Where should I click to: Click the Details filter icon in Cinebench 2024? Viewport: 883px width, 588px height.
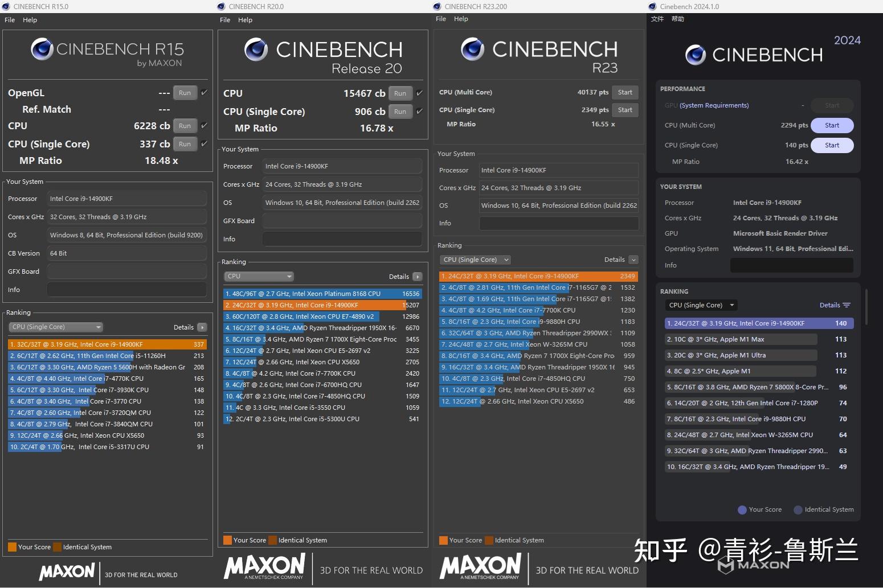pos(847,305)
